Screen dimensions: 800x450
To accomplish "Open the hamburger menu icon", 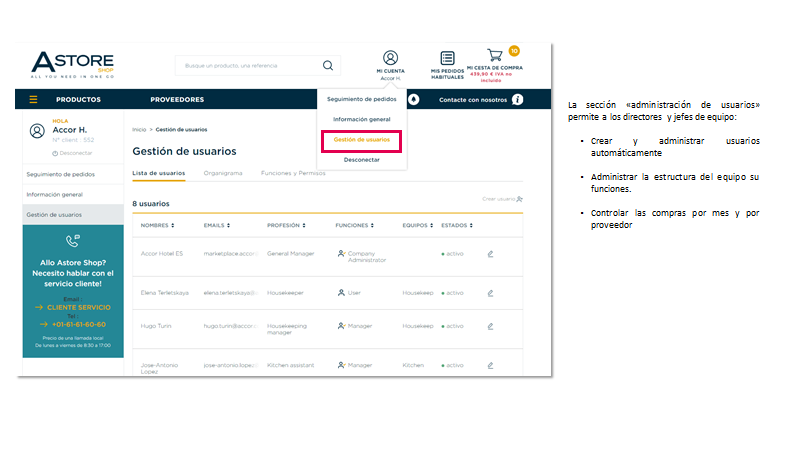I will pyautogui.click(x=33, y=99).
